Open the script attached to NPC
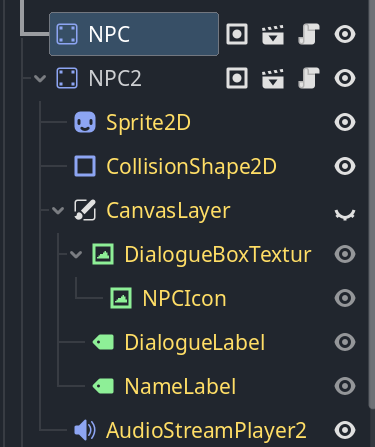The image size is (375, 447). tap(309, 34)
